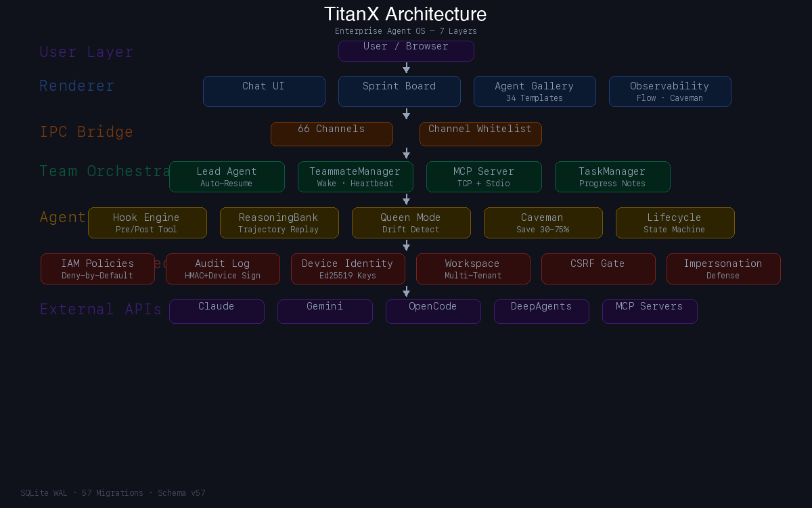Image resolution: width=812 pixels, height=508 pixels.
Task: Click the arrow above Team Orchestration row
Action: point(406,154)
